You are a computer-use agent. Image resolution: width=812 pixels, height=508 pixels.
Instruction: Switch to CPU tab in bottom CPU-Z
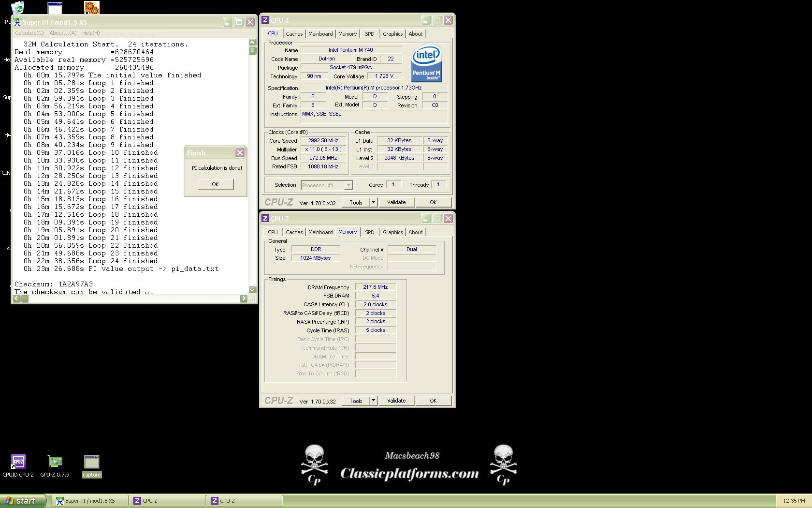point(273,232)
